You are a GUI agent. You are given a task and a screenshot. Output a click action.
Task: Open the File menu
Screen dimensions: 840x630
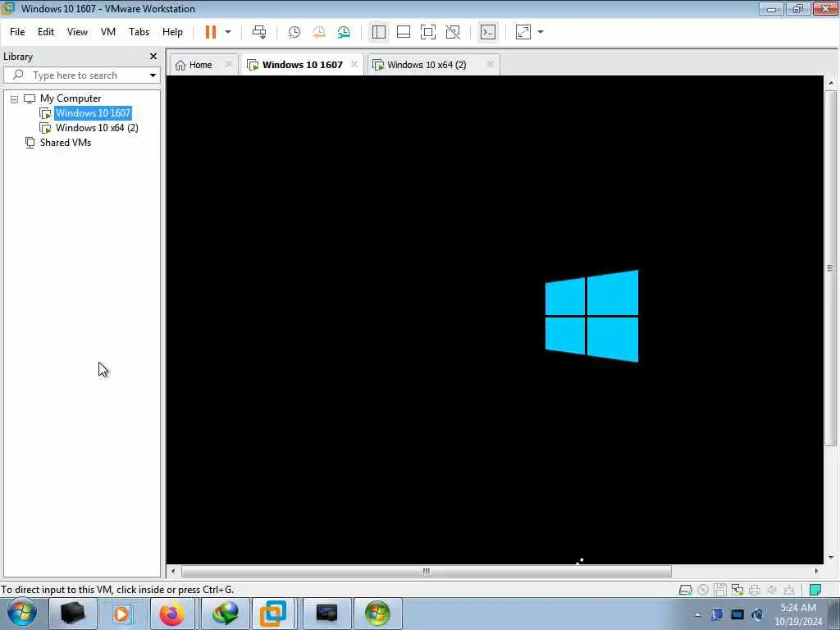pos(17,32)
